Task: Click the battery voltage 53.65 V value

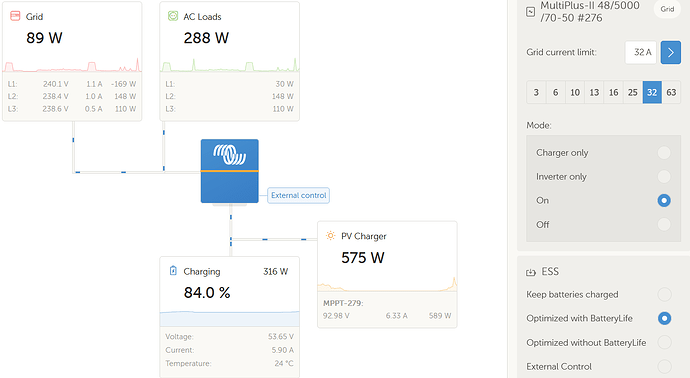Action: (281, 337)
